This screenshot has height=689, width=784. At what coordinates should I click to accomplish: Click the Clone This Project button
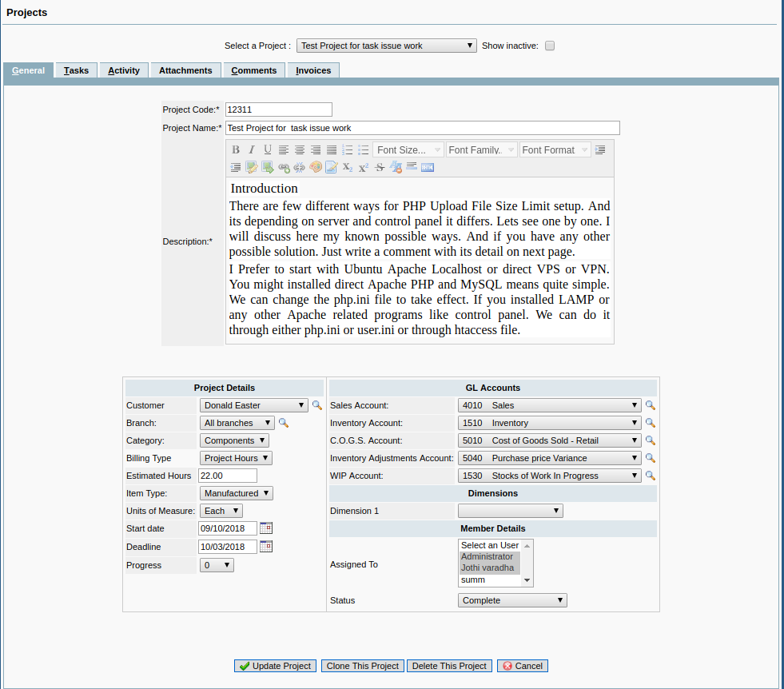[363, 666]
